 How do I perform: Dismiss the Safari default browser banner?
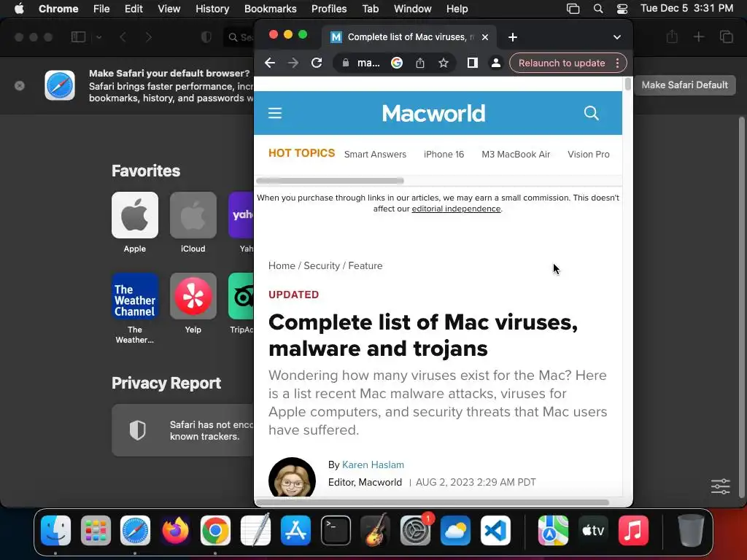20,86
